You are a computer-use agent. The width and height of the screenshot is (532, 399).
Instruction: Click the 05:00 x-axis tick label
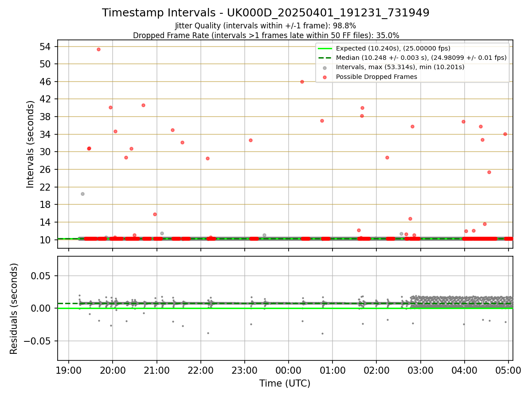click(509, 370)
